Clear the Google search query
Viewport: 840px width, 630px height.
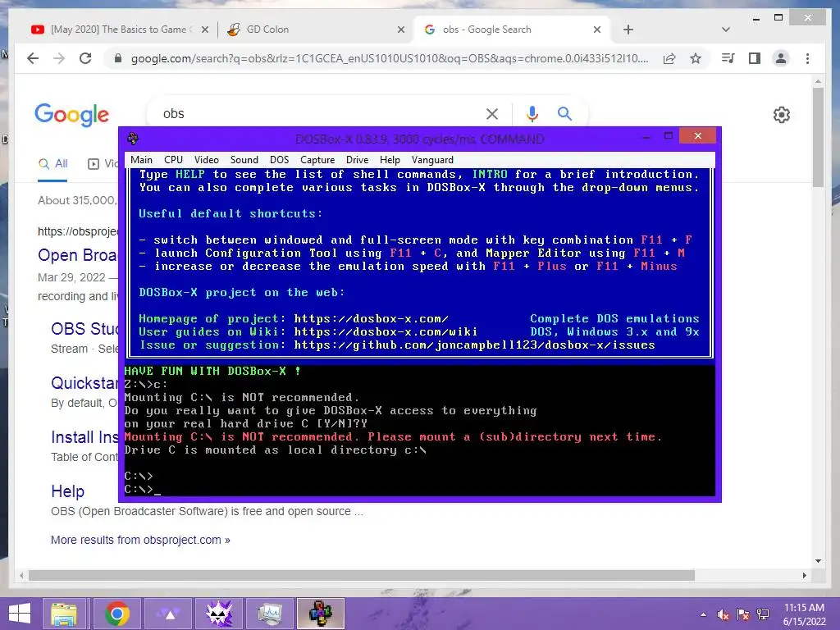(492, 113)
